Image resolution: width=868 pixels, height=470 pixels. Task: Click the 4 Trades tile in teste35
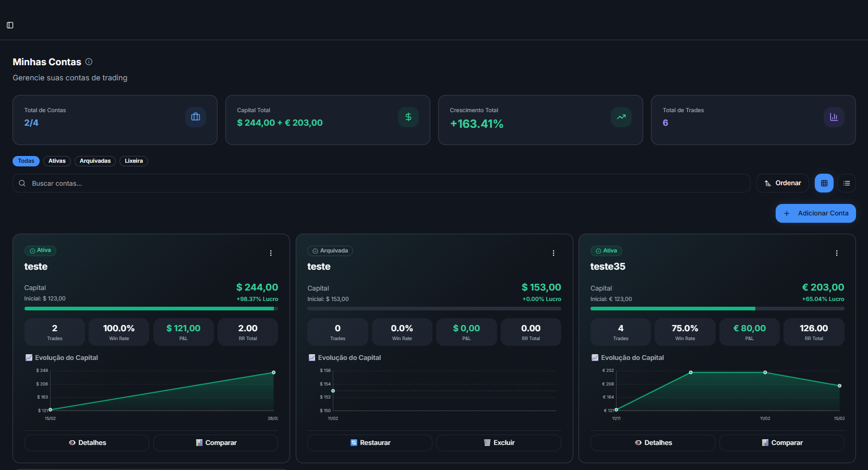[x=621, y=332]
